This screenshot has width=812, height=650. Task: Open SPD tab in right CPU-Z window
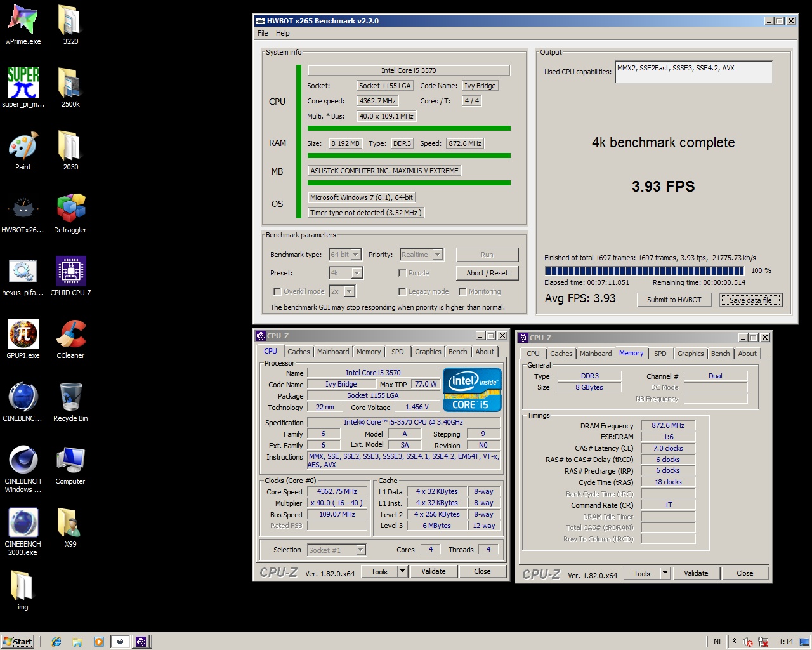pyautogui.click(x=660, y=354)
